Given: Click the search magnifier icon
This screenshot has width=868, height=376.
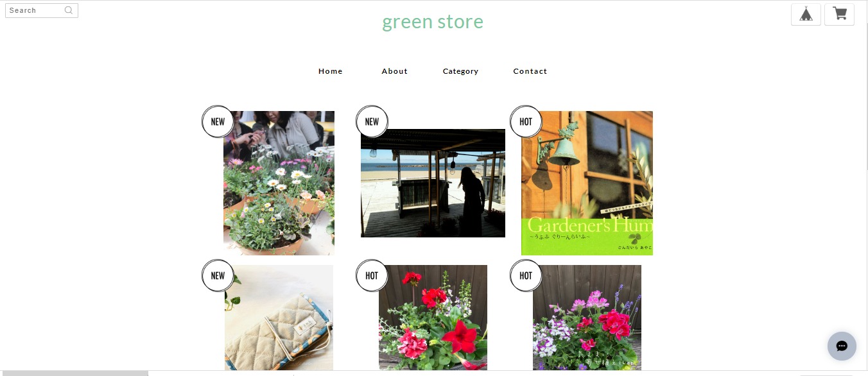Looking at the screenshot, I should click(x=69, y=10).
